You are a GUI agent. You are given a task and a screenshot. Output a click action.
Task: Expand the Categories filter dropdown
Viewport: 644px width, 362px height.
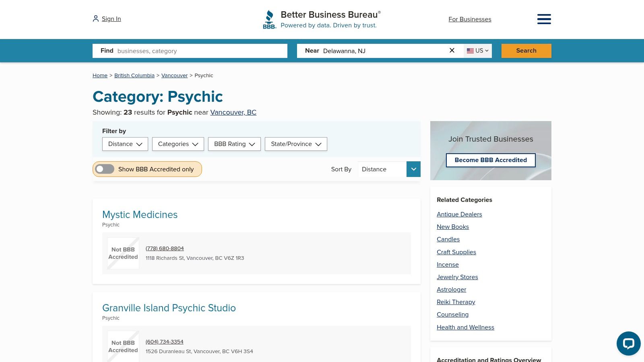pos(178,144)
